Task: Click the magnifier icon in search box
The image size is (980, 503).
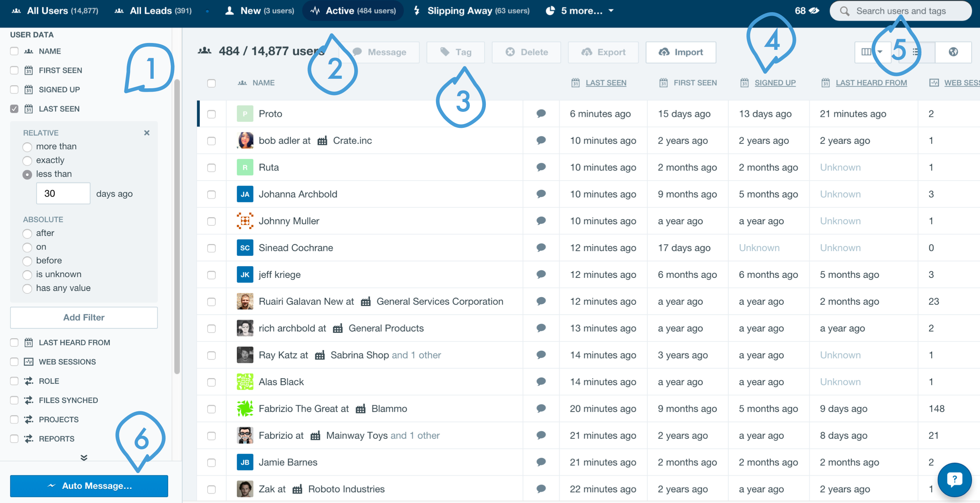Action: pos(845,11)
